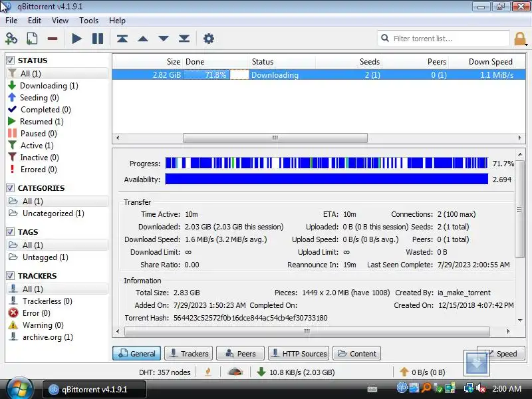Open the File menu
532x399 pixels.
[x=11, y=21]
